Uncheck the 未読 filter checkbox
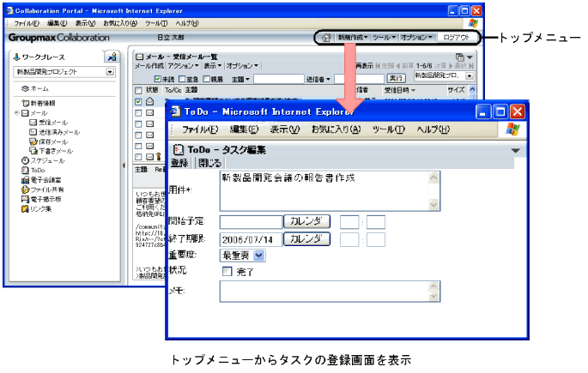 coord(158,79)
